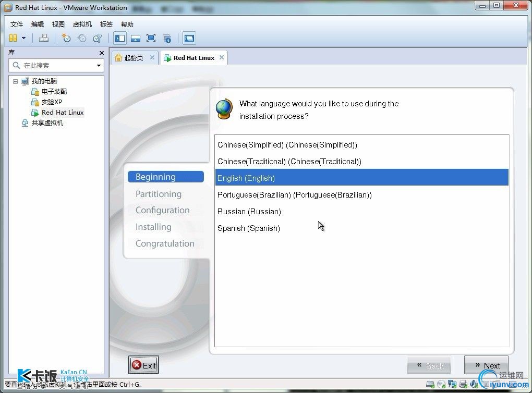Click the network adapter status icon
The image size is (532, 393).
[452, 384]
